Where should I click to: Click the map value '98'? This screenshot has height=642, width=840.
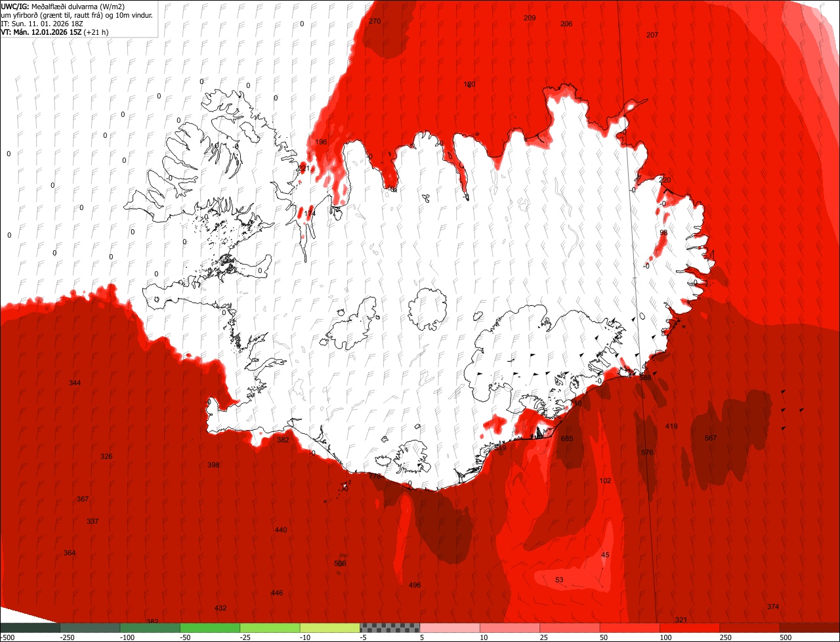coord(663,232)
